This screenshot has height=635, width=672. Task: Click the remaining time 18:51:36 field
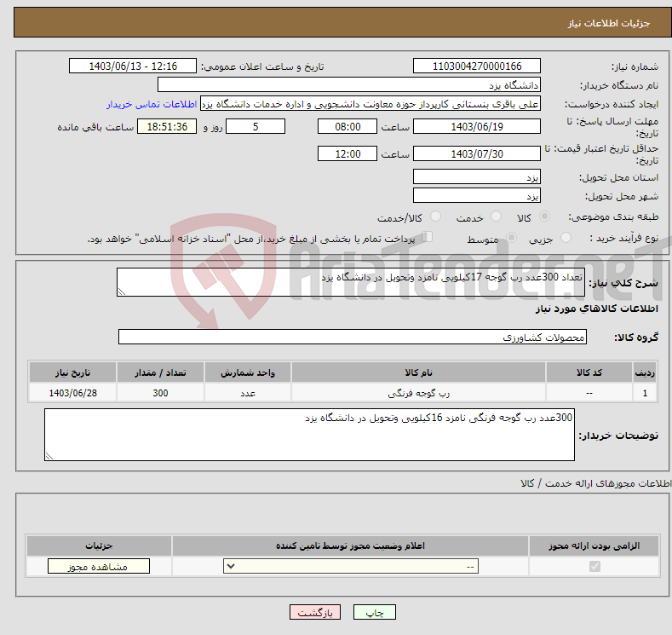tap(167, 126)
